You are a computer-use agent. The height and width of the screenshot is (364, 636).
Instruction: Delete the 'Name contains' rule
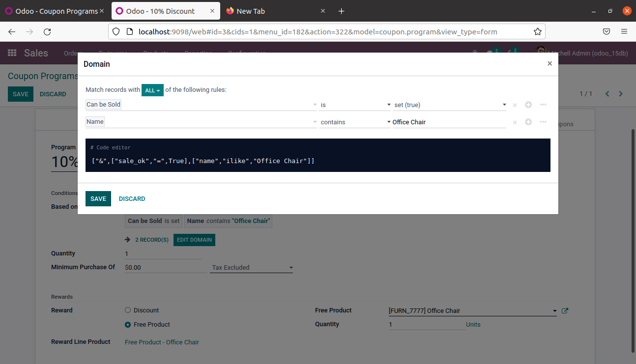[515, 122]
